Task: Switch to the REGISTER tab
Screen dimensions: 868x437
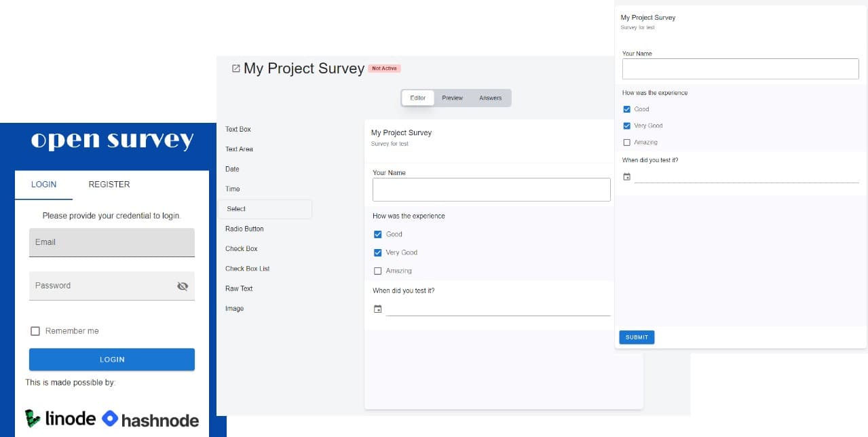Action: pyautogui.click(x=109, y=185)
